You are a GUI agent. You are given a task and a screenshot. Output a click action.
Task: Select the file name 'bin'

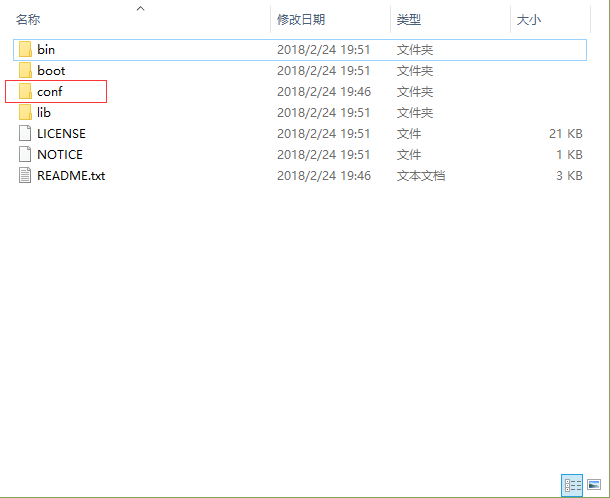(46, 49)
